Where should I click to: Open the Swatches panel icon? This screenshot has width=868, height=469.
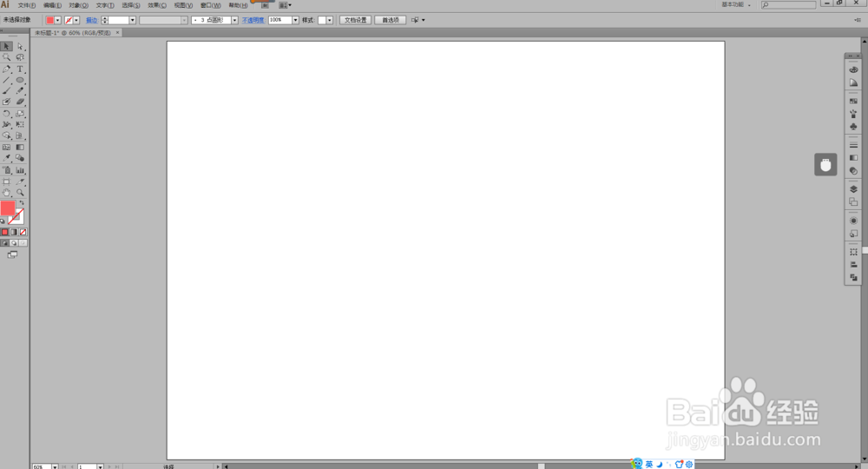(x=853, y=101)
